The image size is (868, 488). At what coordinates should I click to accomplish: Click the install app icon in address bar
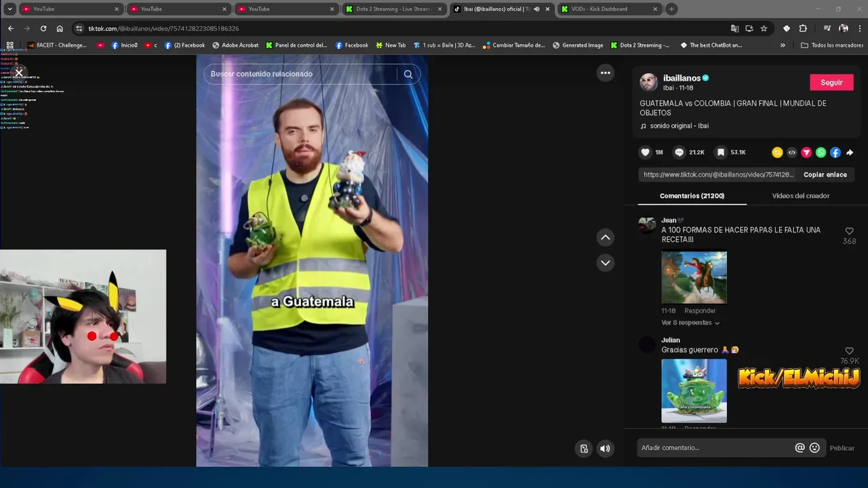coord(749,28)
